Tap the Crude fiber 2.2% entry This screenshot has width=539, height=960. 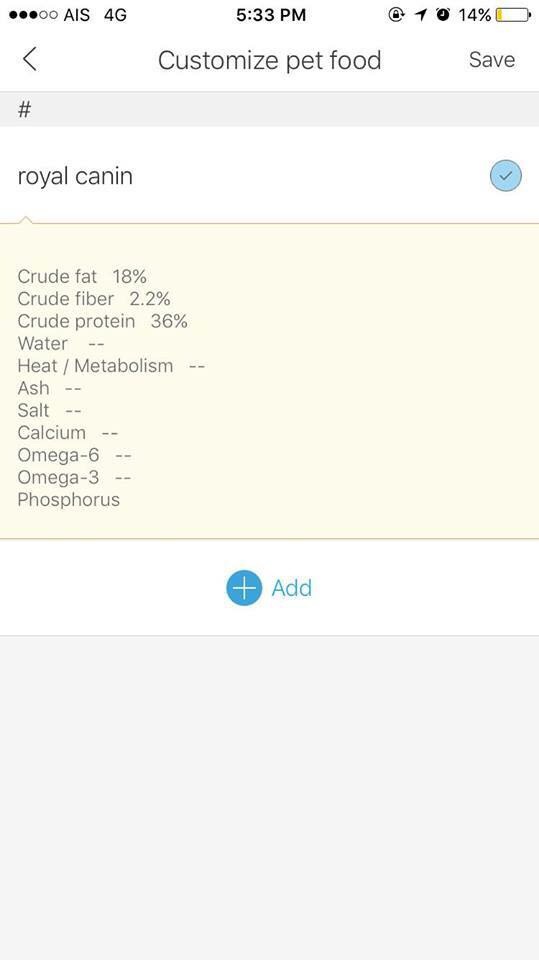[x=94, y=299]
